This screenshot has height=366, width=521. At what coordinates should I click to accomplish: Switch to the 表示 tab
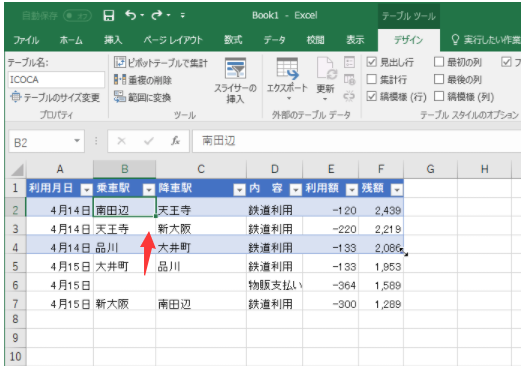pyautogui.click(x=355, y=40)
